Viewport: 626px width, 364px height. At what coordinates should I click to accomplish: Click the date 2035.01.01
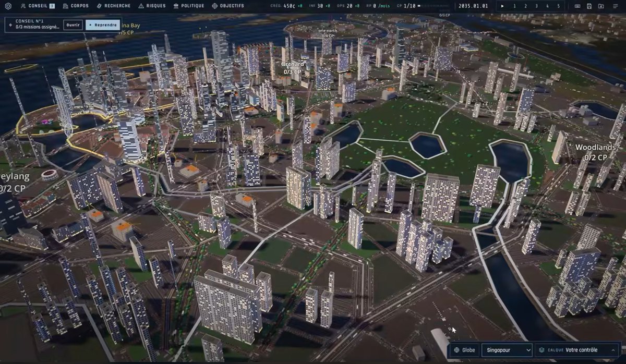coord(472,6)
